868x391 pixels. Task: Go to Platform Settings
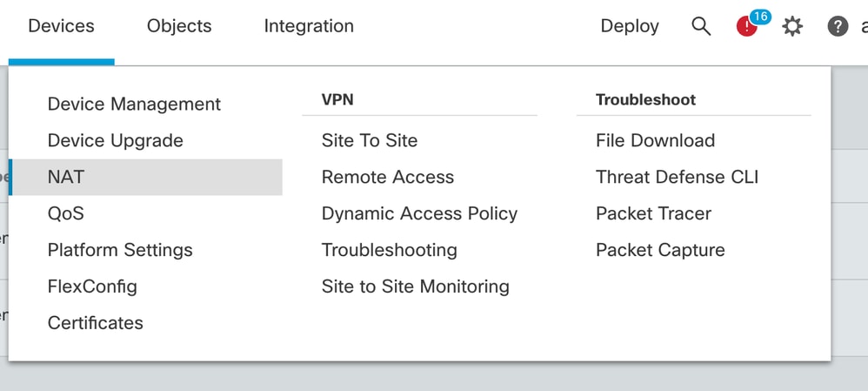pyautogui.click(x=120, y=250)
